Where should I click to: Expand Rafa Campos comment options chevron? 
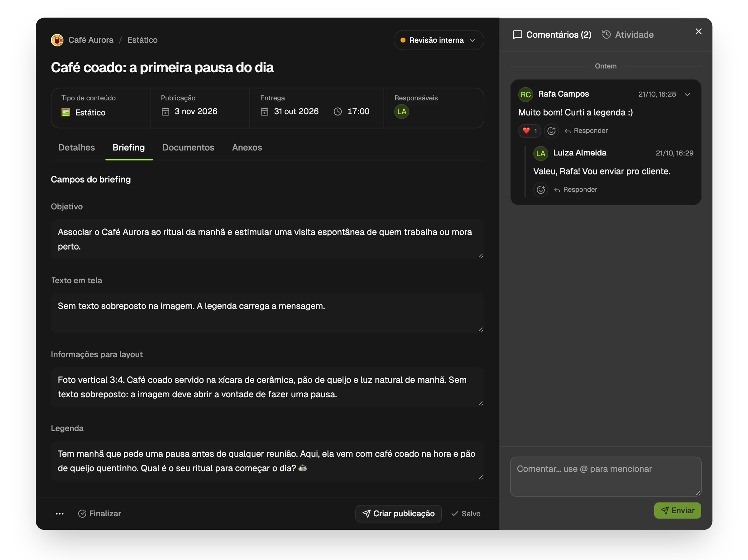click(687, 94)
